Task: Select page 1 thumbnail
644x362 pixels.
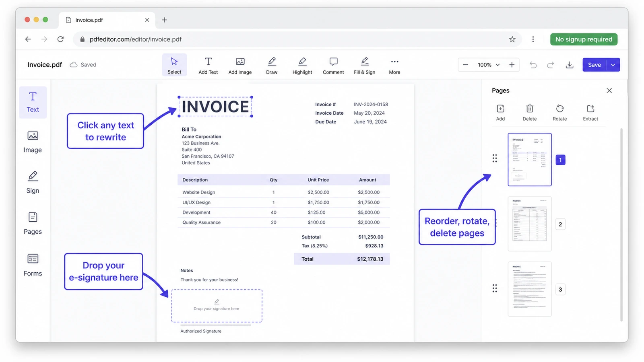Action: tap(530, 160)
